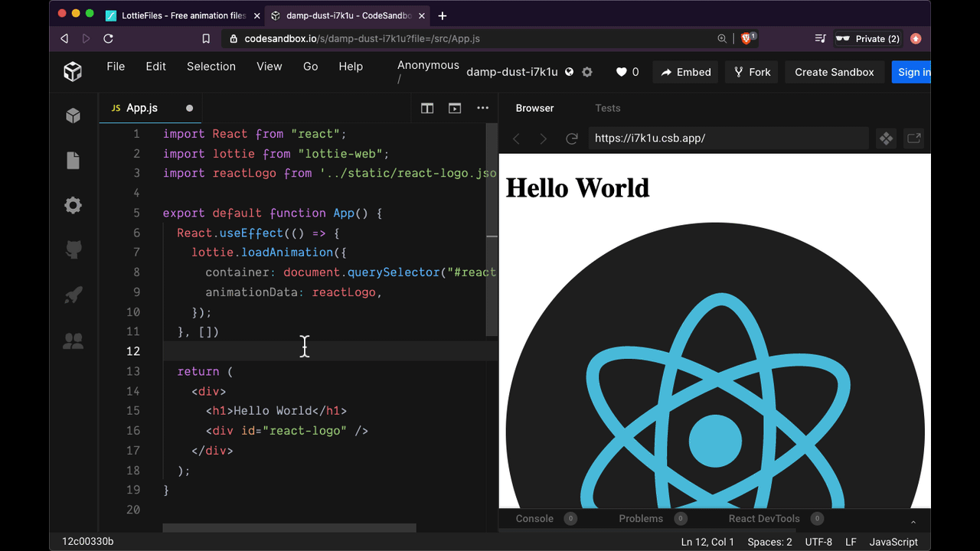Select the Browser tab in preview
The width and height of the screenshot is (980, 551).
tap(534, 108)
